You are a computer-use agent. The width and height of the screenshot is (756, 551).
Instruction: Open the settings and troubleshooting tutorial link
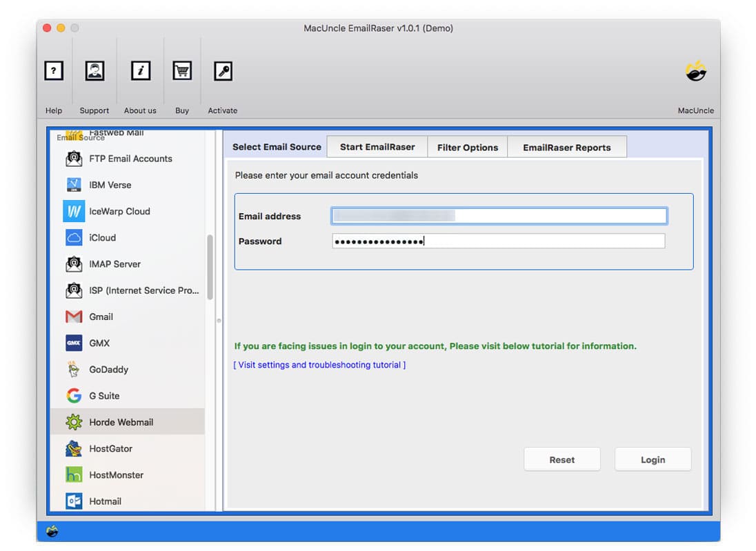point(319,365)
